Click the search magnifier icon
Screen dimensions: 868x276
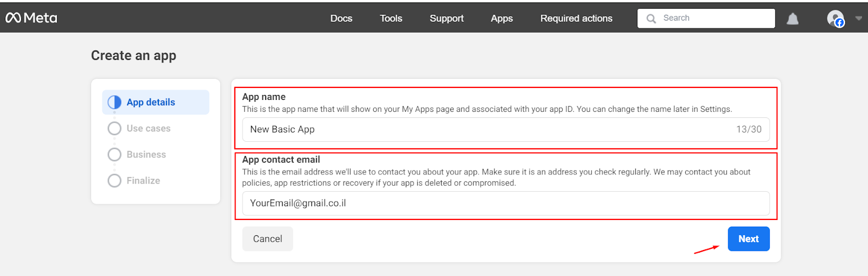click(x=651, y=18)
